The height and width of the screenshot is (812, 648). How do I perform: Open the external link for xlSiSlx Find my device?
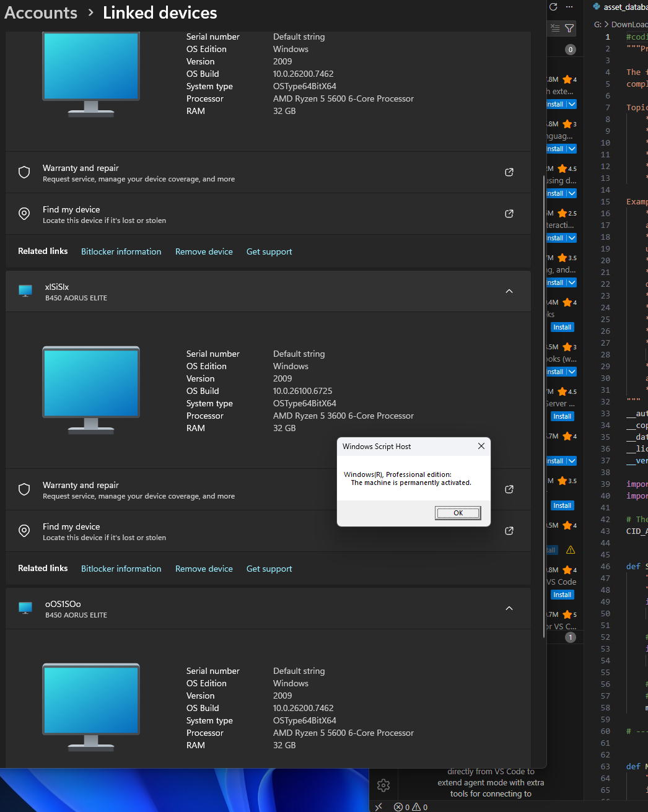click(x=509, y=531)
